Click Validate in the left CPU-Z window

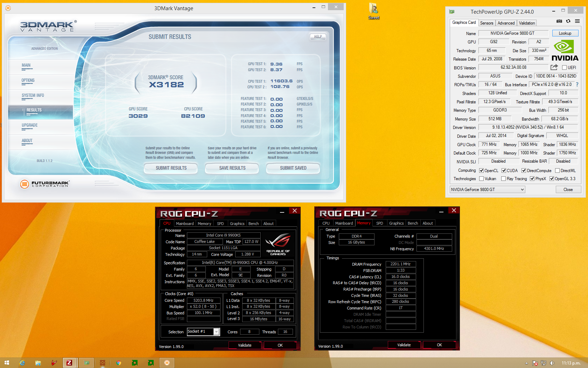[245, 345]
